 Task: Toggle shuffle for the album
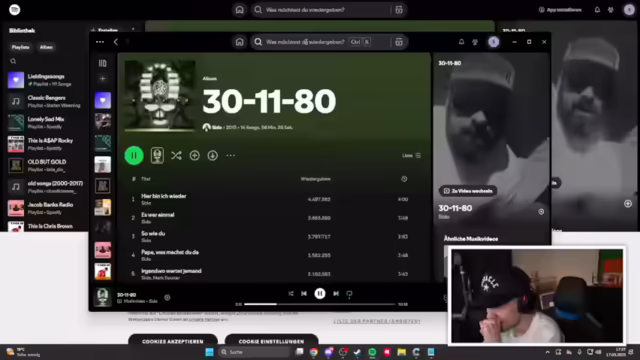(x=176, y=155)
